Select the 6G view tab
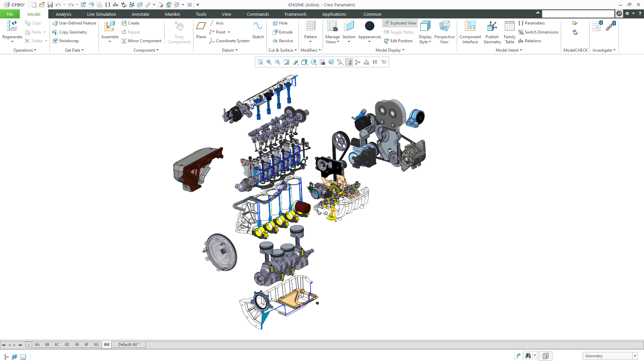The width and height of the screenshot is (644, 362). (96, 345)
